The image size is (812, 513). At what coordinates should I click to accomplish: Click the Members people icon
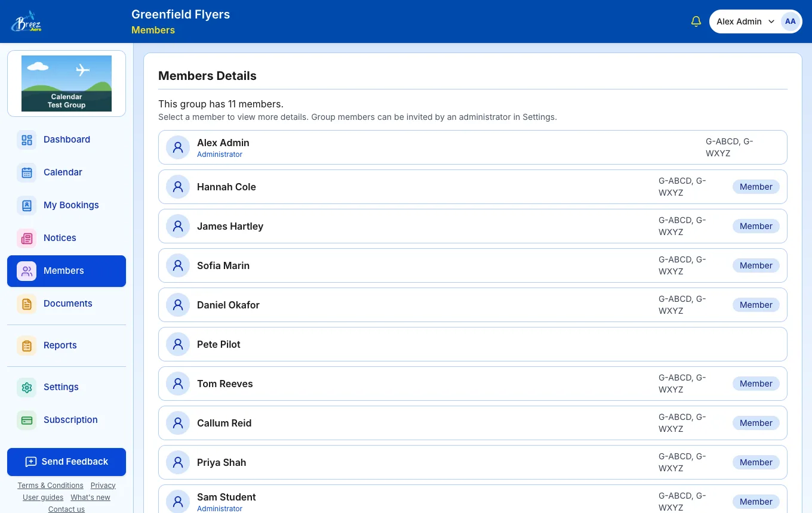tap(27, 271)
